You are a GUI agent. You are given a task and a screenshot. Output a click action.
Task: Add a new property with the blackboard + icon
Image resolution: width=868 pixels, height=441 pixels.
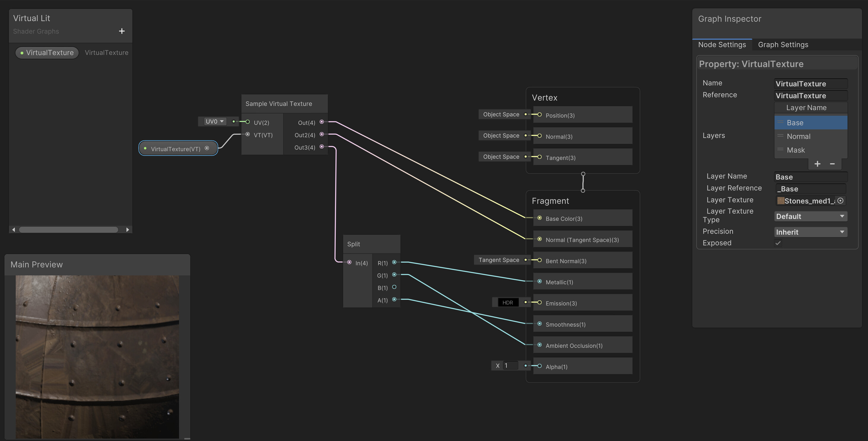[122, 31]
